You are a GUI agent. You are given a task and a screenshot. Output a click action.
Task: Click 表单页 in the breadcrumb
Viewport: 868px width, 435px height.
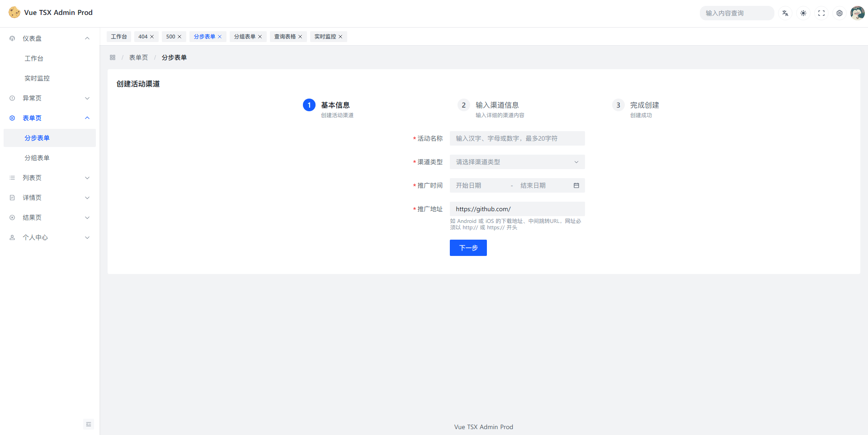138,57
